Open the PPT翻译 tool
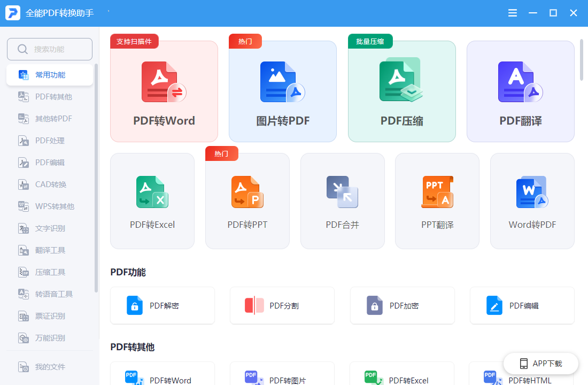 (437, 201)
